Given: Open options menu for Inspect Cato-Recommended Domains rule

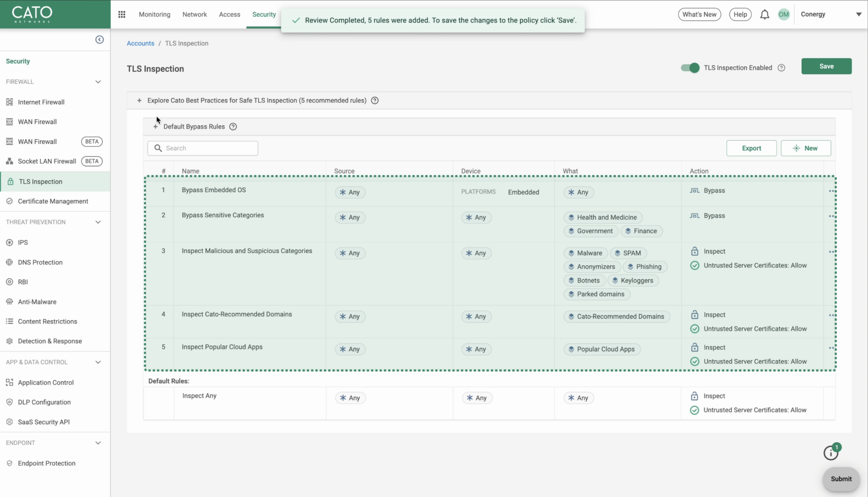Looking at the screenshot, I should (831, 315).
